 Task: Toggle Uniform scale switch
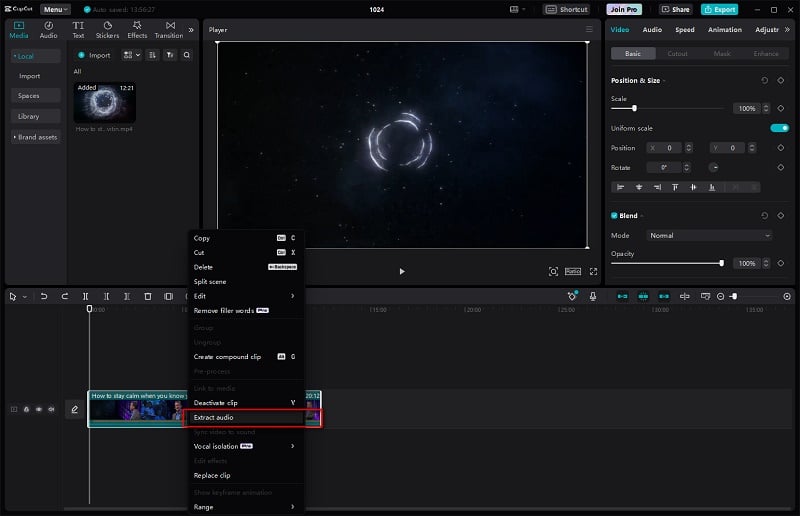(780, 128)
